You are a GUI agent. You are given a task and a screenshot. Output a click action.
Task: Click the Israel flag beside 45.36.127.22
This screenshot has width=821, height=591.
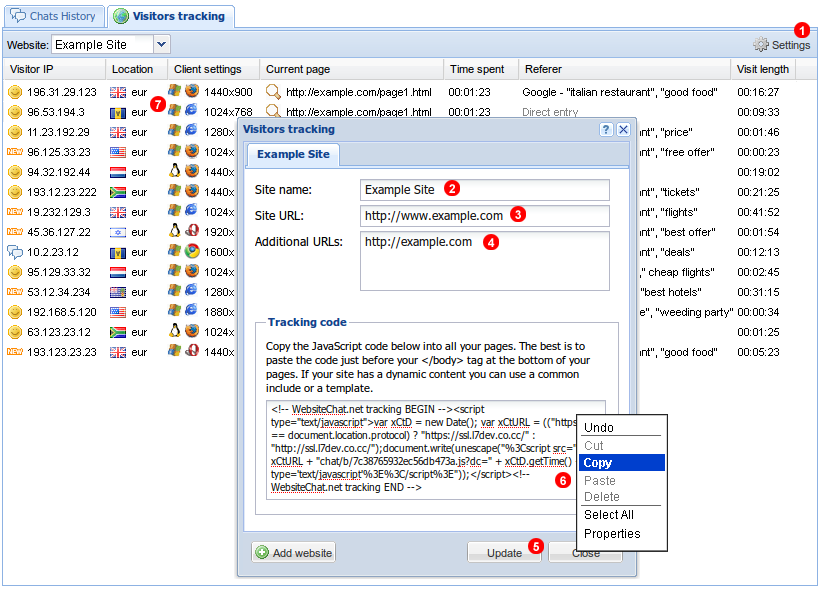(118, 232)
